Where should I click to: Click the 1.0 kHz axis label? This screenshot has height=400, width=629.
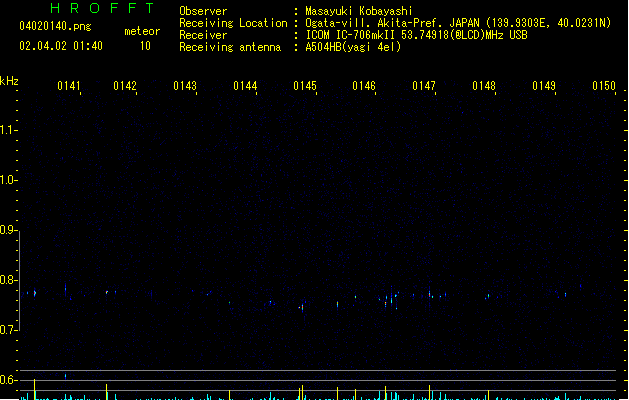point(7,180)
